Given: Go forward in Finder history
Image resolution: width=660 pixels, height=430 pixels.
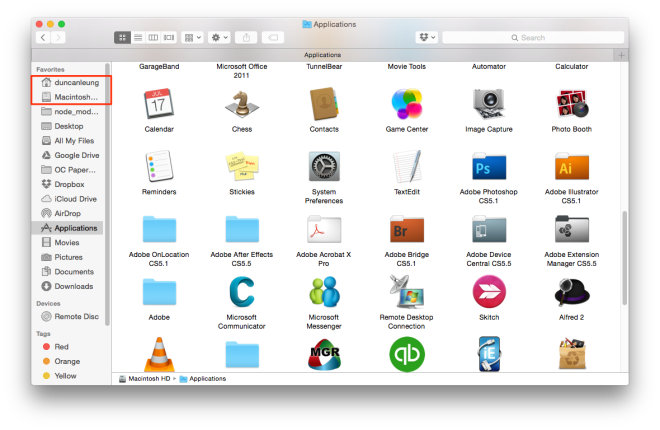Looking at the screenshot, I should pyautogui.click(x=58, y=38).
